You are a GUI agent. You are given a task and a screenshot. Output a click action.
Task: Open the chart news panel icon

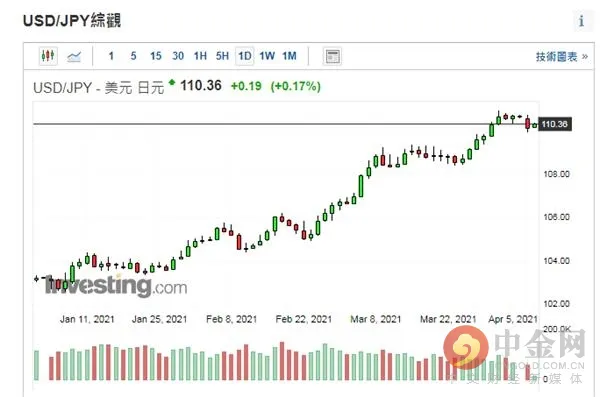332,56
